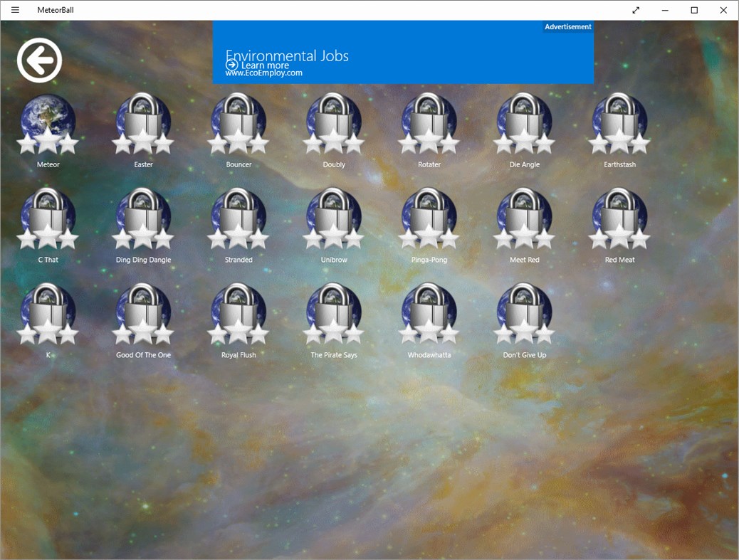Screen dimensions: 739x560
Task: Click the Bouncer level label
Action: [239, 164]
